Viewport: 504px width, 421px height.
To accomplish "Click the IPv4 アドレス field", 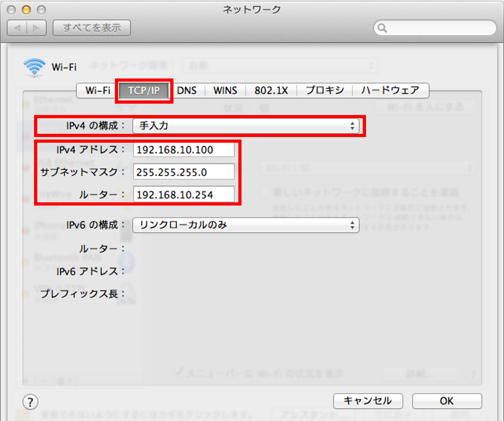I will coord(184,149).
